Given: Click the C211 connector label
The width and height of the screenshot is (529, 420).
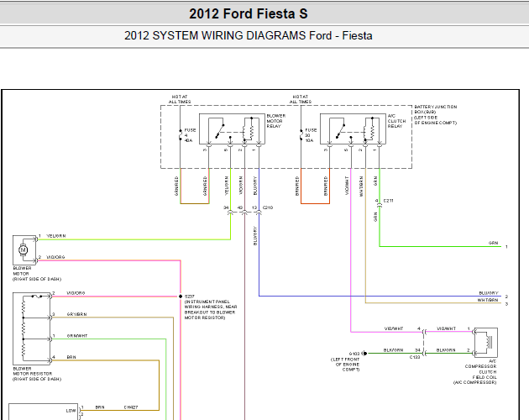Looking at the screenshot, I should (388, 201).
